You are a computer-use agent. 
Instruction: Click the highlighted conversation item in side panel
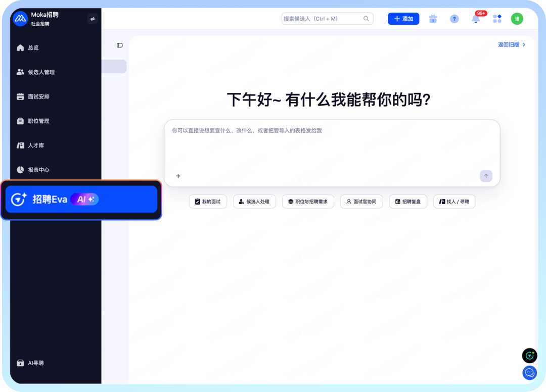[x=114, y=67]
